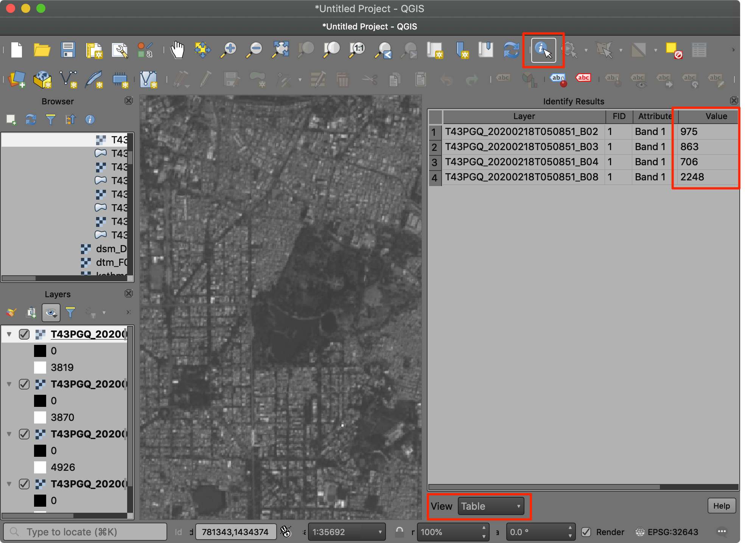The image size is (756, 543).
Task: Click the EPSG:32643 CRS button
Action: tap(667, 532)
